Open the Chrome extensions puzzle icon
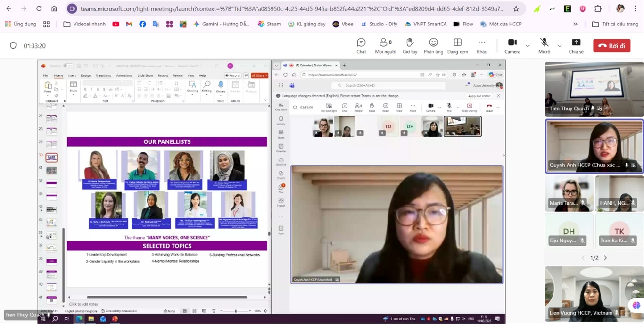Image resolution: width=644 pixels, height=324 pixels. pyautogui.click(x=598, y=8)
